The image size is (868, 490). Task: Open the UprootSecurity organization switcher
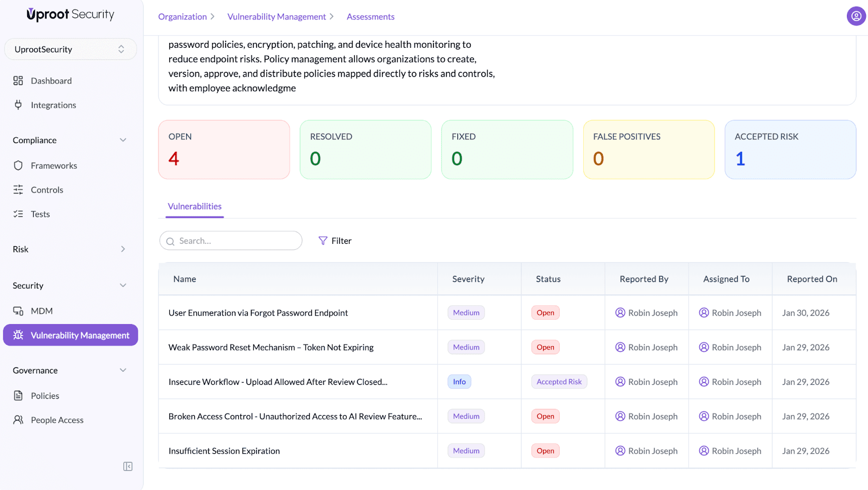tap(70, 49)
